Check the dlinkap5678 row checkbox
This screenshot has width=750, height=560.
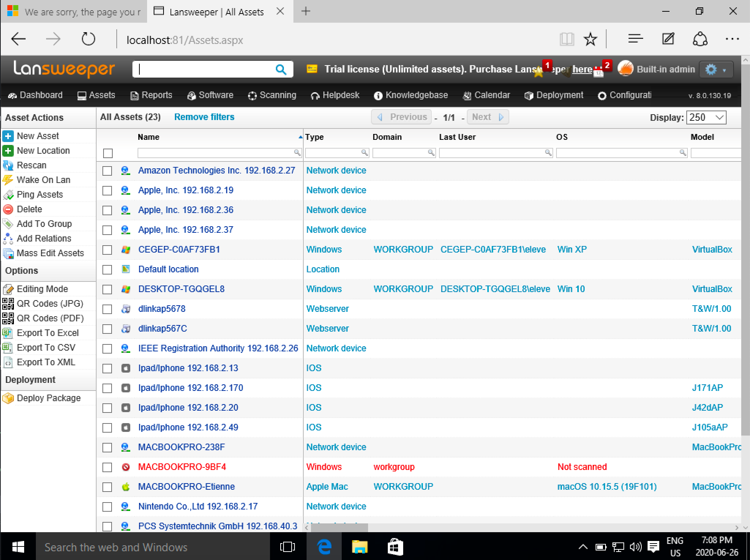click(107, 309)
